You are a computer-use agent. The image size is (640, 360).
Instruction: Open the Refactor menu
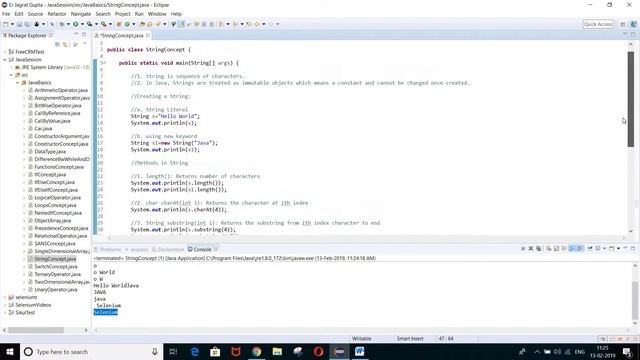tap(57, 14)
